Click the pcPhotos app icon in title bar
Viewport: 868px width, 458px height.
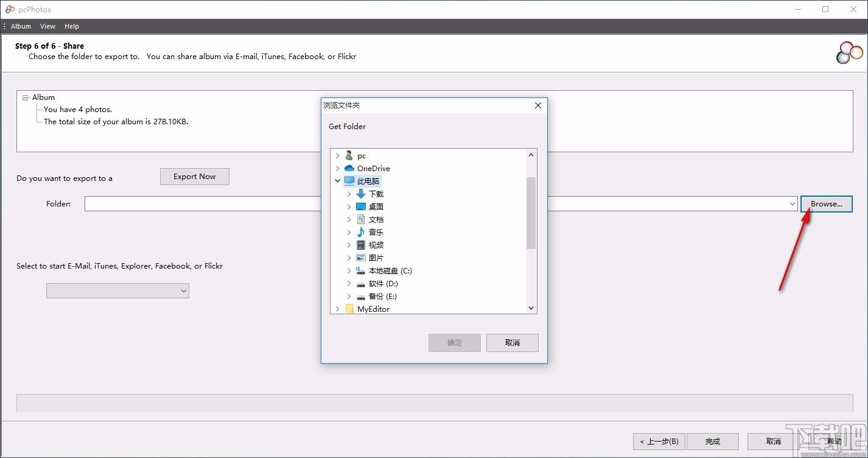10,9
